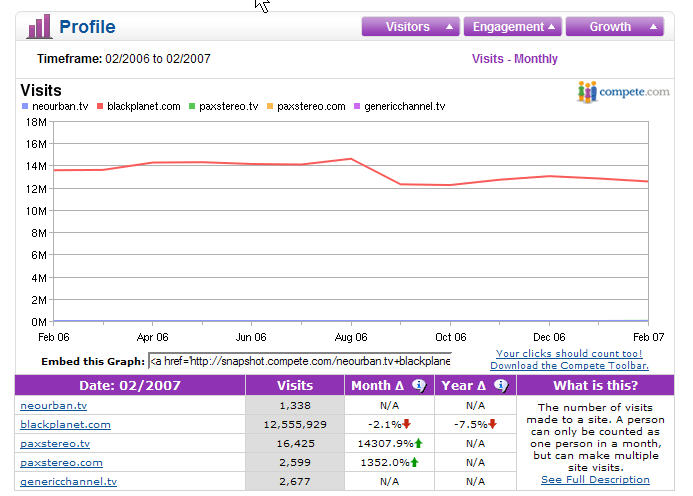
Task: Click the 12,555,929 visits value
Action: click(x=295, y=424)
